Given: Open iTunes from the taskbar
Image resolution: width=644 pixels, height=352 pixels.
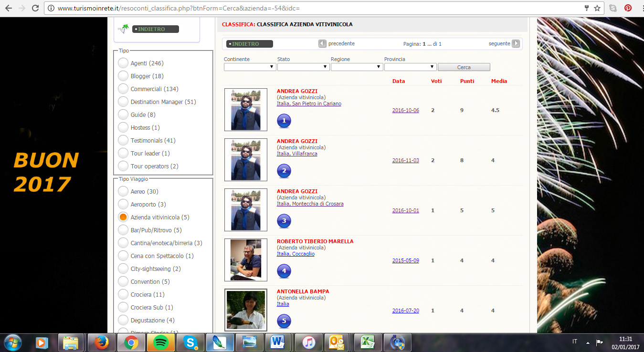Looking at the screenshot, I should coord(308,342).
